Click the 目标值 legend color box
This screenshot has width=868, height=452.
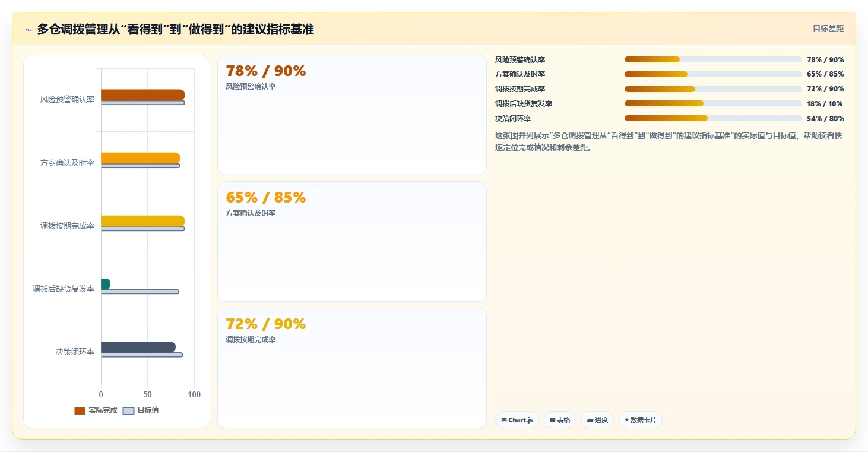pos(128,411)
